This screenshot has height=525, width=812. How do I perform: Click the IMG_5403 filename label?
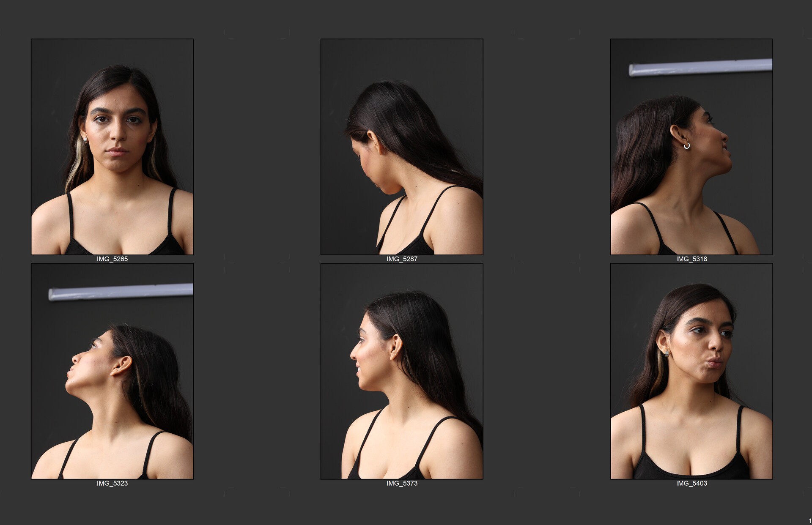click(691, 483)
